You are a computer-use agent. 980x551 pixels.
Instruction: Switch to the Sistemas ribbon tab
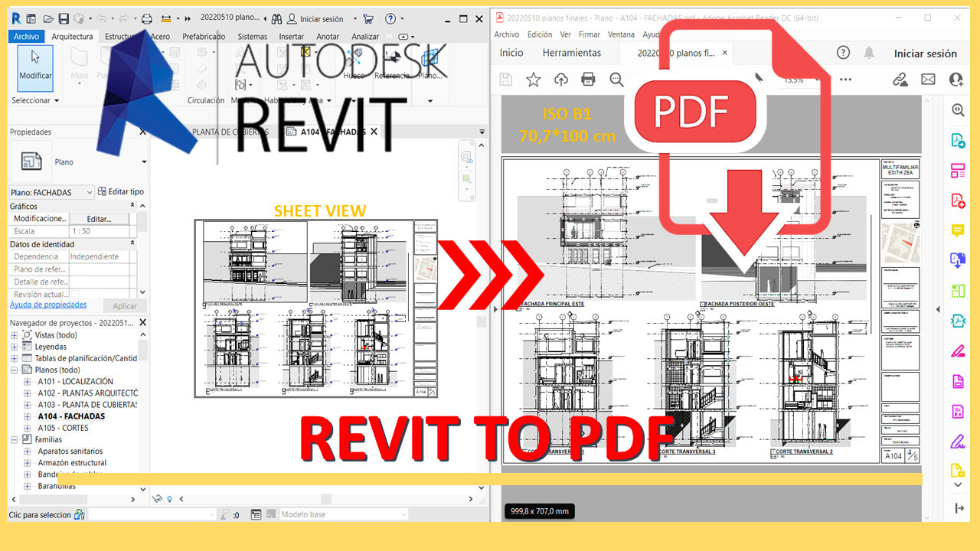point(253,36)
